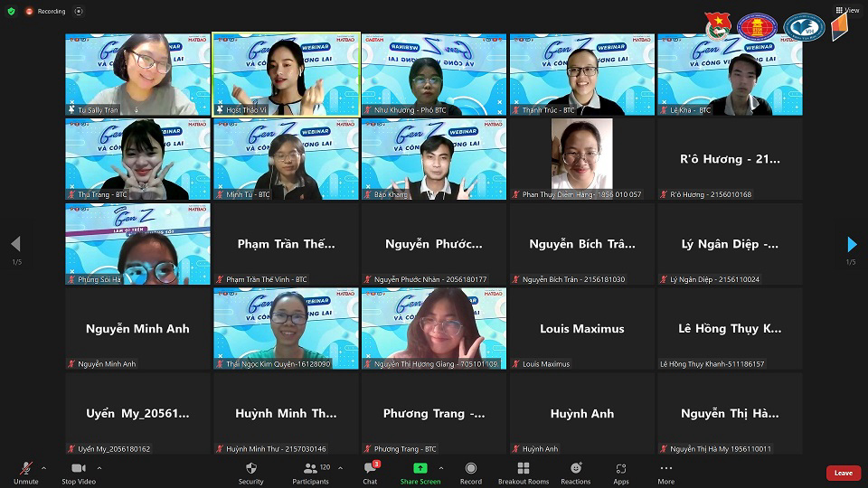Select Thanh Trúc - BTC video tile
The image size is (868, 488).
[x=581, y=74]
